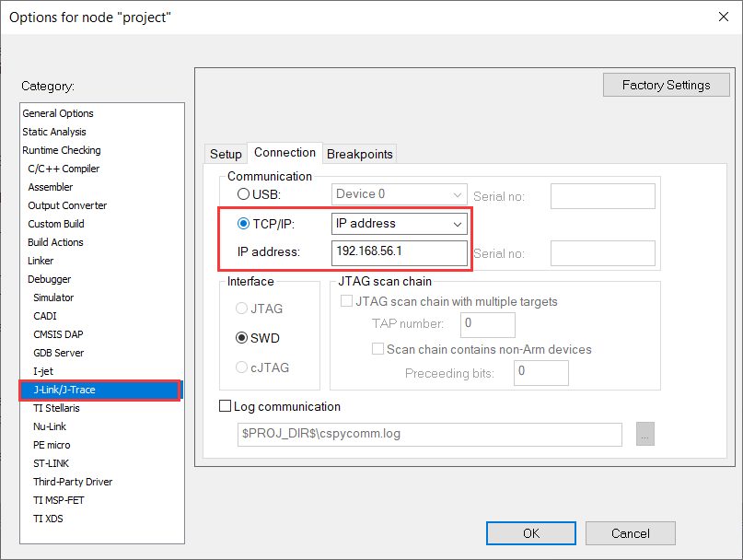The image size is (743, 560).
Task: Select ST-LINK in category list
Action: point(52,463)
